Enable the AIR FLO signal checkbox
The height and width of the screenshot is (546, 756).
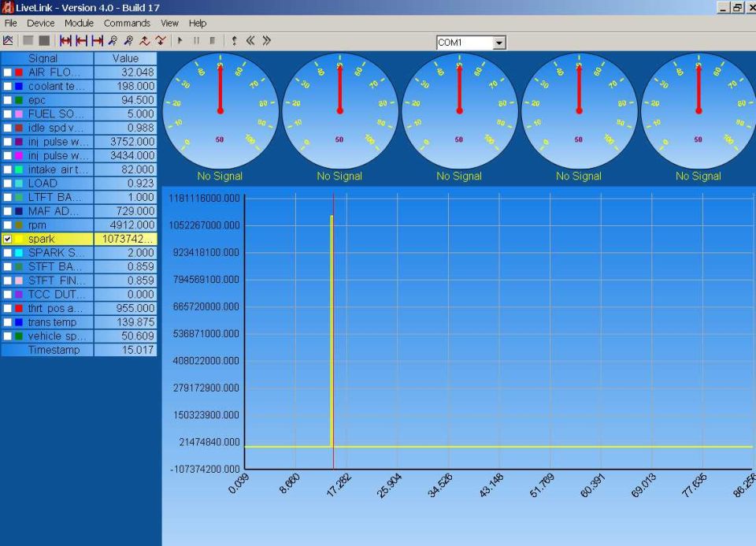tap(8, 72)
